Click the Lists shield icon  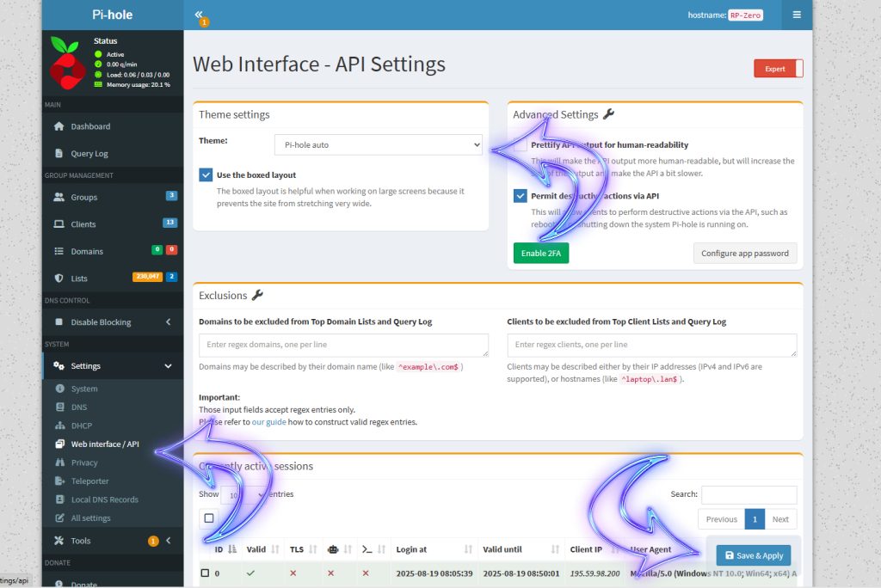click(x=59, y=279)
